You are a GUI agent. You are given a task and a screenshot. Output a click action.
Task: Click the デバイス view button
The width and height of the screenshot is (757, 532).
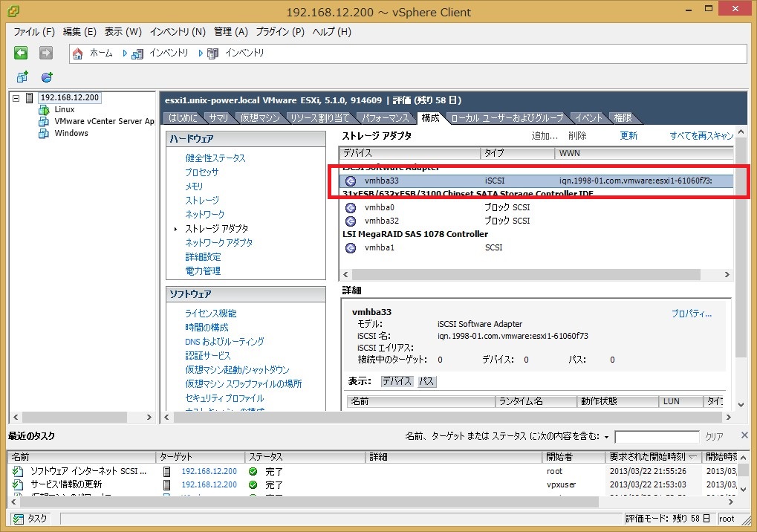397,381
